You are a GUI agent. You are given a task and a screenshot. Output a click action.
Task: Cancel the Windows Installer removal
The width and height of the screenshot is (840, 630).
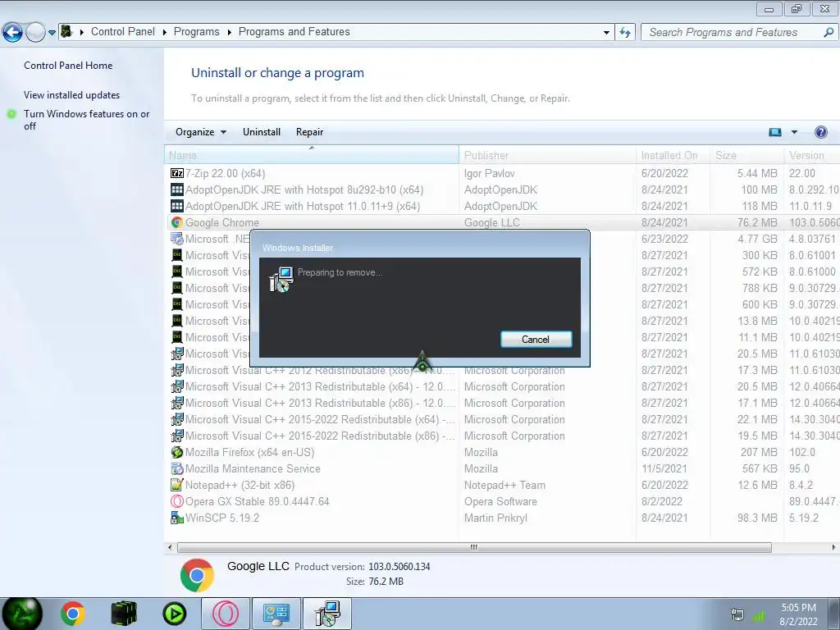(536, 339)
